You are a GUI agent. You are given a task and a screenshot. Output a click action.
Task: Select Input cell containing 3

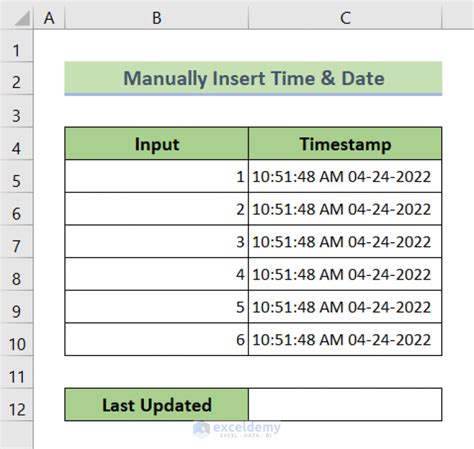157,242
